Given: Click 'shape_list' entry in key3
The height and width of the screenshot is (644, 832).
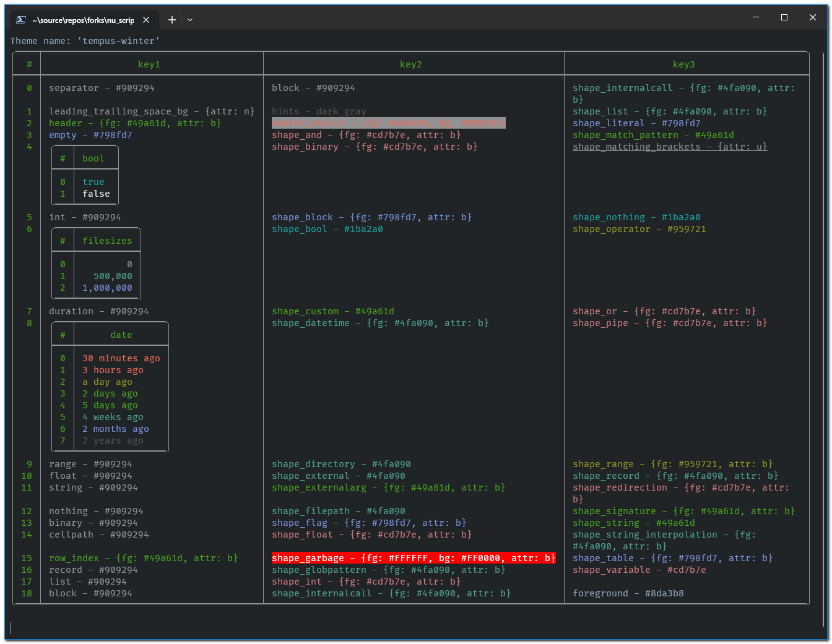Looking at the screenshot, I should [x=670, y=111].
